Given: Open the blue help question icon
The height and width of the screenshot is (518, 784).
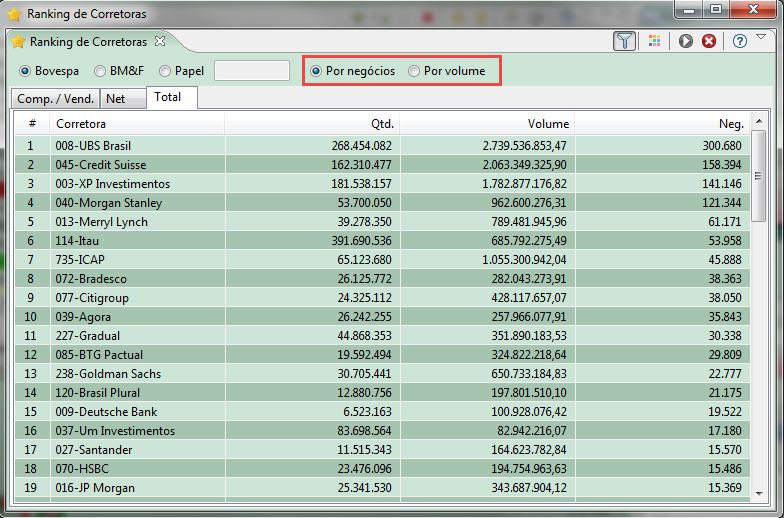Looking at the screenshot, I should click(740, 41).
